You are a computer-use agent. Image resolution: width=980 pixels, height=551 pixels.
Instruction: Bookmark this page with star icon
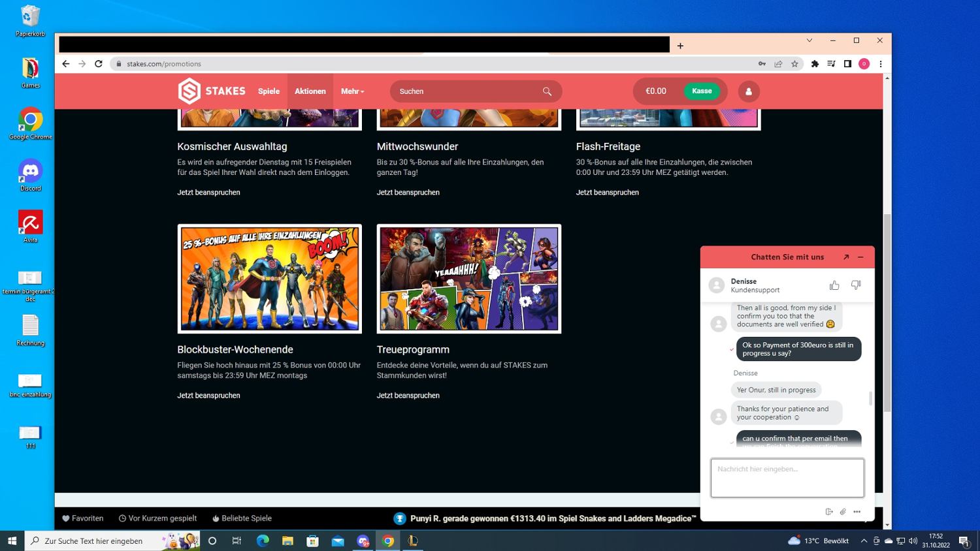click(x=794, y=64)
